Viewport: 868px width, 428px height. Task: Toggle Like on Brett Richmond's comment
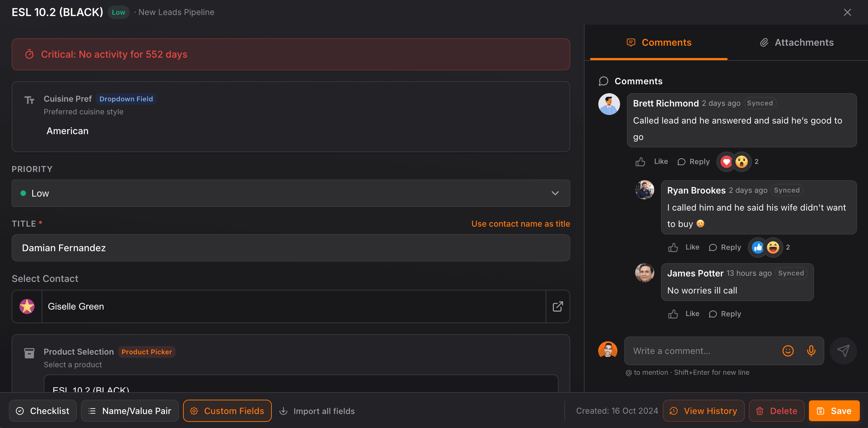click(640, 162)
